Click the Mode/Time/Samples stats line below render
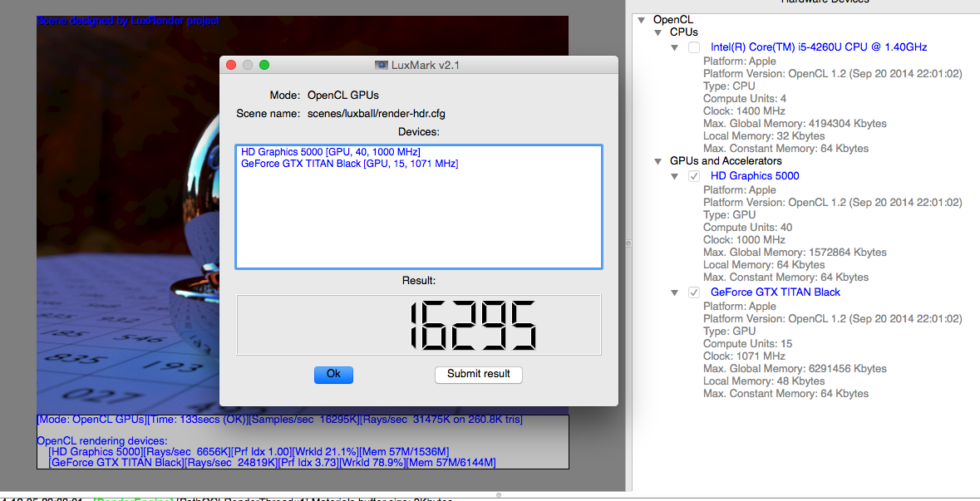Screen dimensions: 980x501 (x=279, y=420)
